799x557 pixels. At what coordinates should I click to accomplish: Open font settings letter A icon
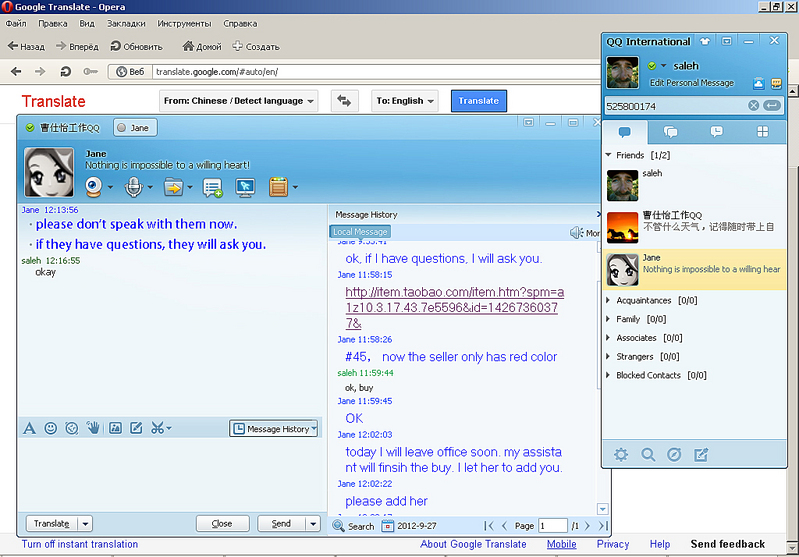point(30,428)
